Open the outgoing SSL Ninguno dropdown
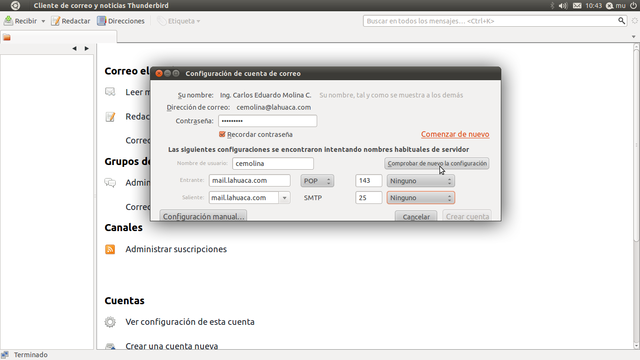Image resolution: width=640 pixels, height=360 pixels. point(420,198)
